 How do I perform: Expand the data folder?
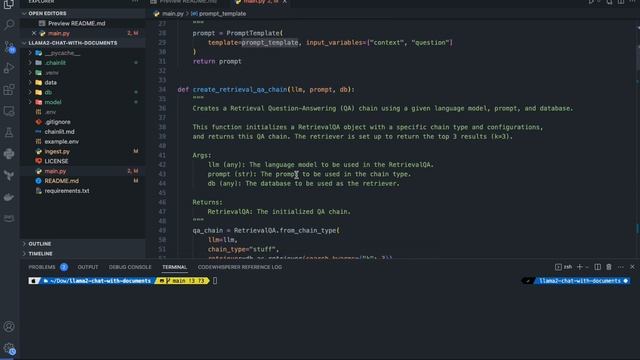pos(30,82)
